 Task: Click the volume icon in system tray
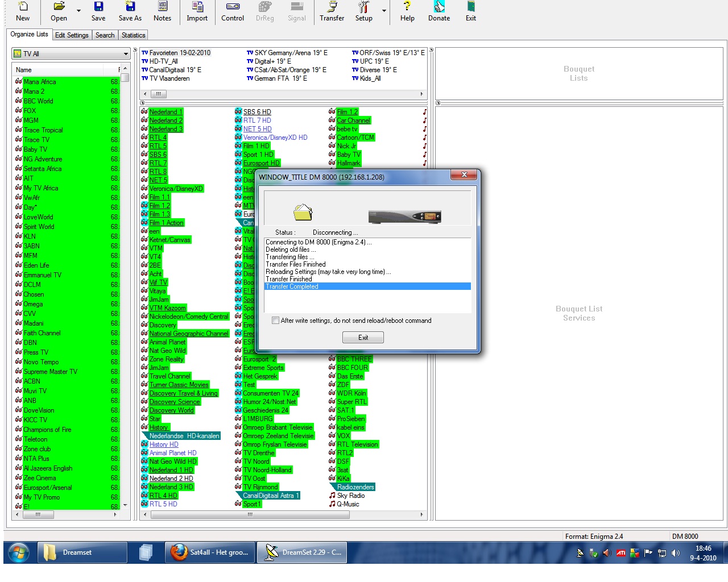(x=675, y=552)
